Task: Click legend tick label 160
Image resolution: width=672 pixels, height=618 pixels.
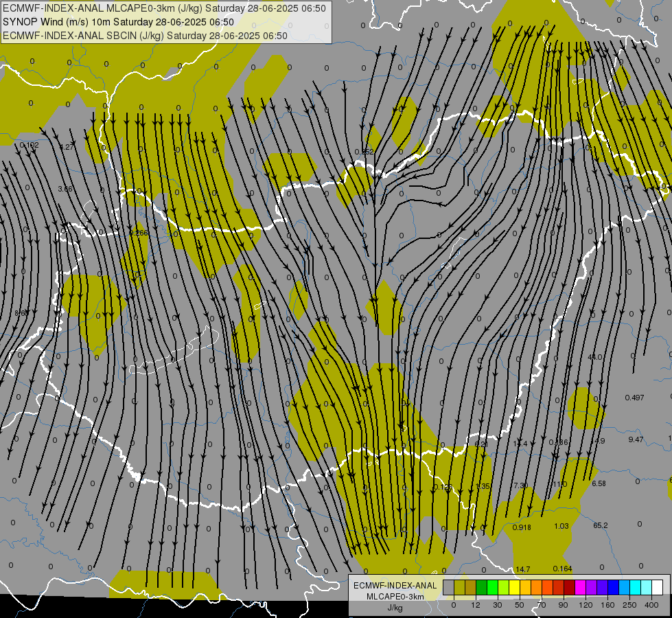Action: pos(607,605)
